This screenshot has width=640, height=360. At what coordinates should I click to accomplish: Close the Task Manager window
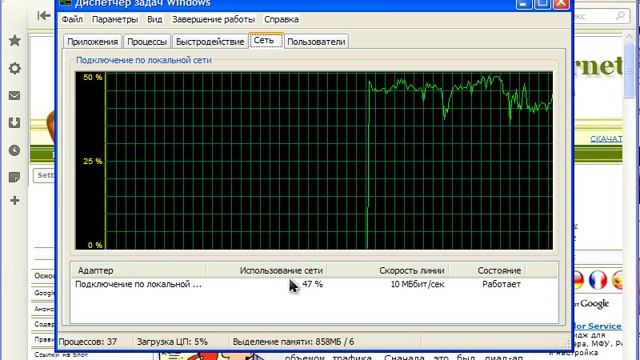pyautogui.click(x=561, y=4)
